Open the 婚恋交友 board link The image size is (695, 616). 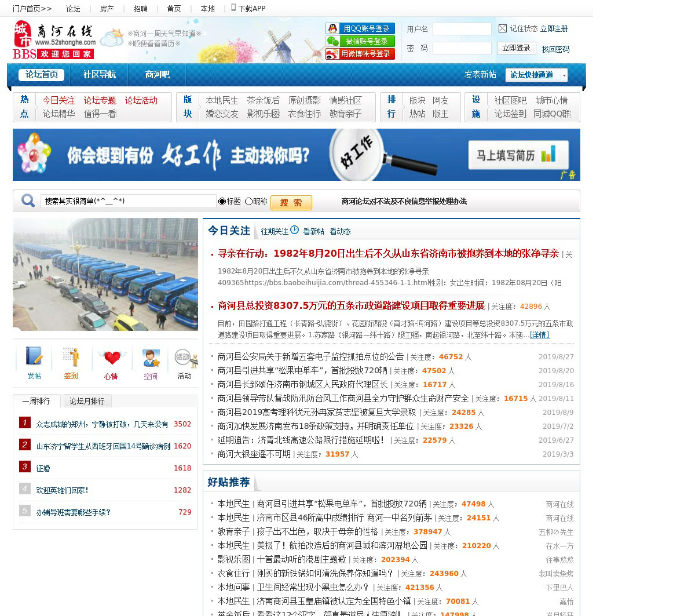pos(222,114)
